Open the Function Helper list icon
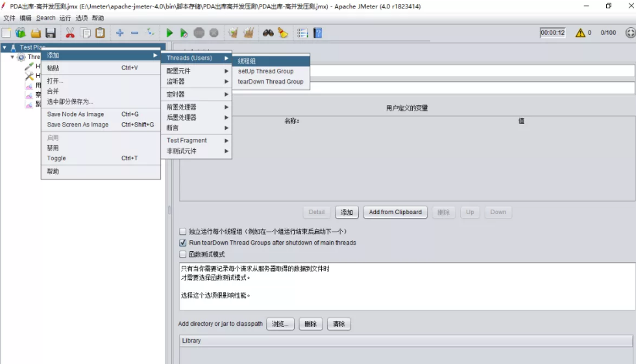636x364 pixels. (302, 33)
